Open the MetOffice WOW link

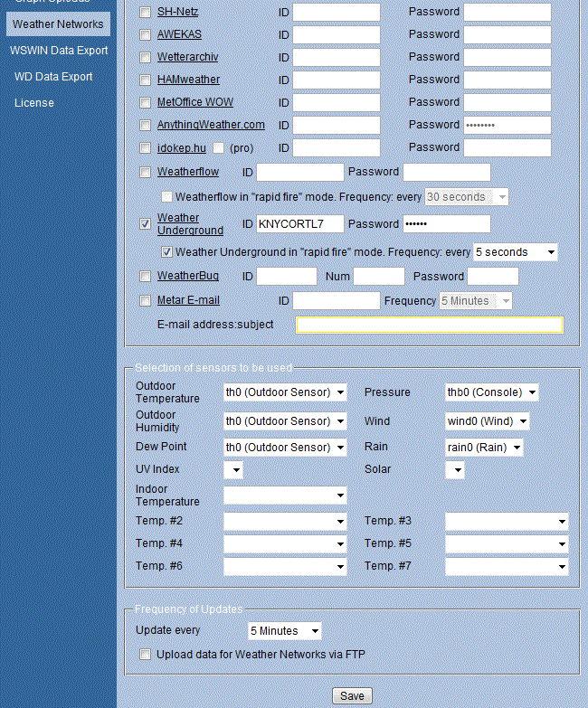(195, 102)
